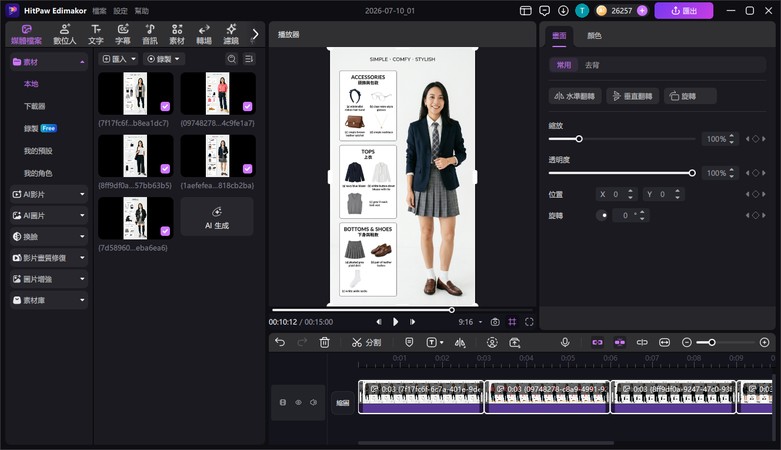The image size is (781, 450).
Task: Click the search icon in media panel
Action: click(232, 59)
